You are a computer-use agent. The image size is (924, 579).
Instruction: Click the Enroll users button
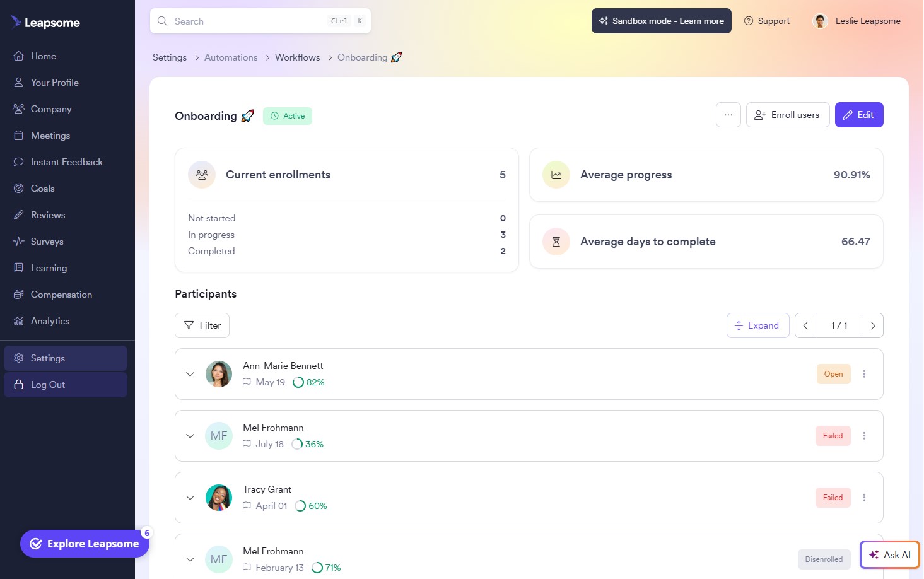787,114
